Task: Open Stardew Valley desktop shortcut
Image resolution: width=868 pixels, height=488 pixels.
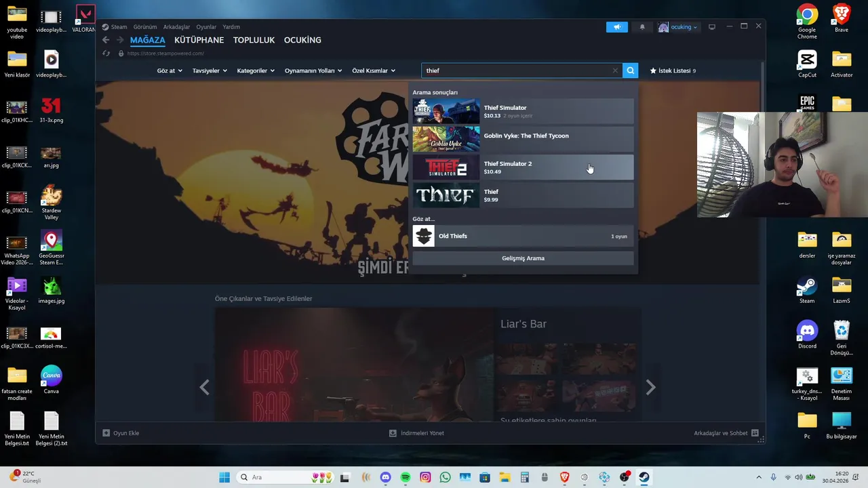Action: pos(51,203)
